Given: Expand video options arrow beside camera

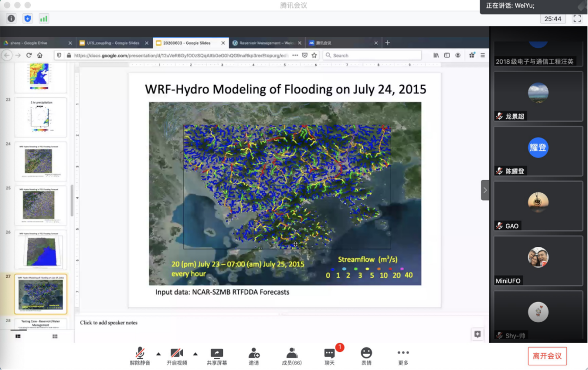Looking at the screenshot, I should point(195,354).
